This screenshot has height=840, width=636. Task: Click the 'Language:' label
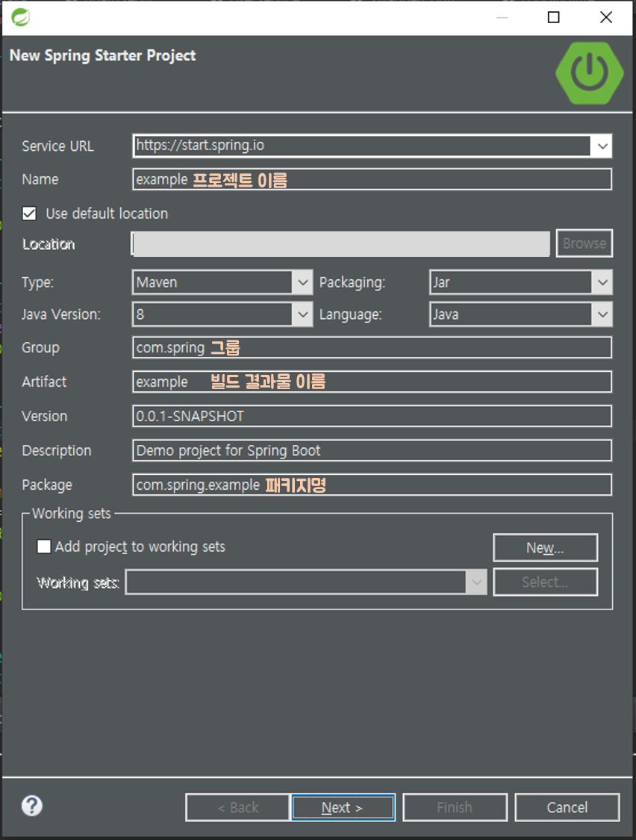[350, 315]
